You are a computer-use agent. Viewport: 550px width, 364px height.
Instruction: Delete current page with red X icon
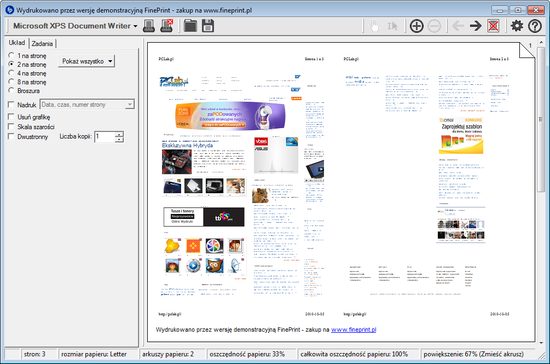[493, 26]
